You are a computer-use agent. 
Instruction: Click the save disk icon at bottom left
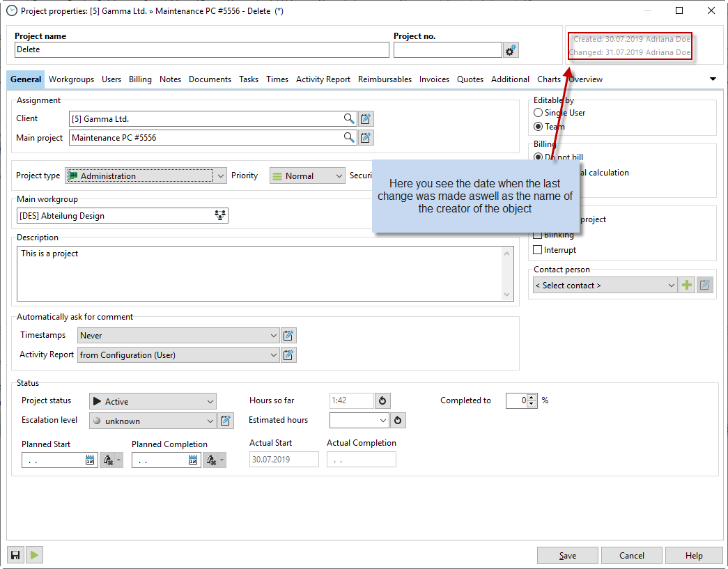tap(15, 555)
